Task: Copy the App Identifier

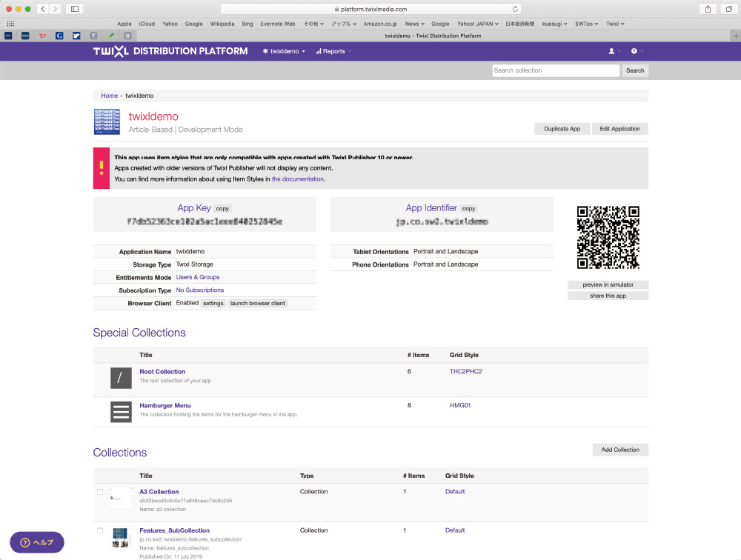Action: click(x=469, y=208)
